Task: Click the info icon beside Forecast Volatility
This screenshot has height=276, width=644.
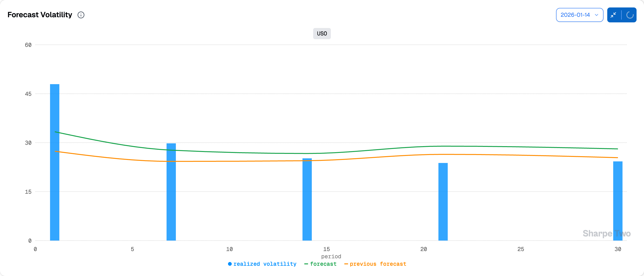Action: click(x=81, y=15)
